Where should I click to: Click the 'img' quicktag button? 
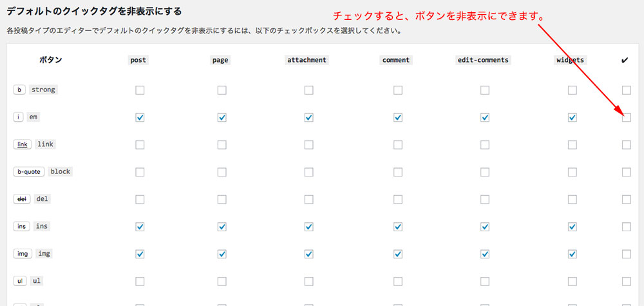(22, 254)
